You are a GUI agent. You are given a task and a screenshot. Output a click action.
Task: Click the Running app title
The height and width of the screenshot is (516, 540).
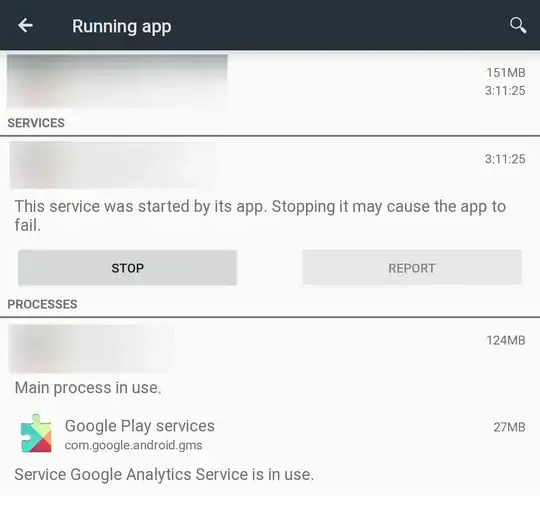coord(122,27)
